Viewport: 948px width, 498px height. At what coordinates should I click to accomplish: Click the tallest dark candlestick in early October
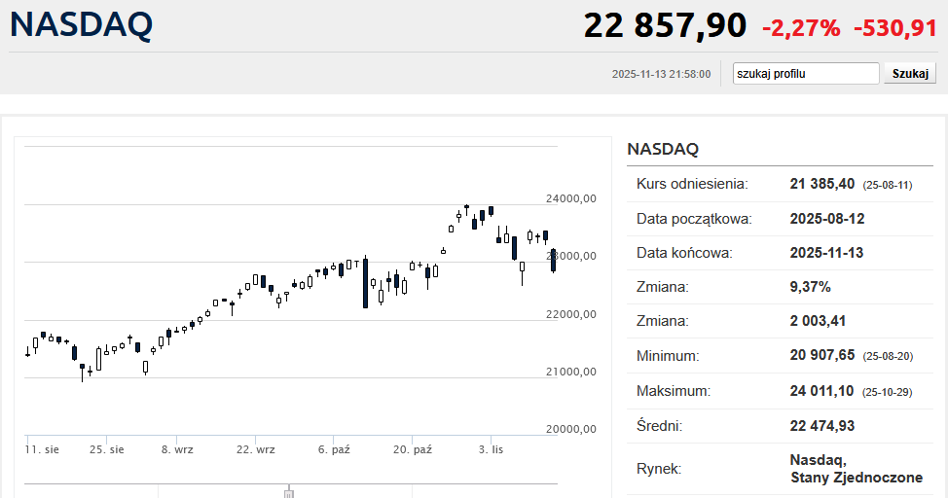coord(366,282)
